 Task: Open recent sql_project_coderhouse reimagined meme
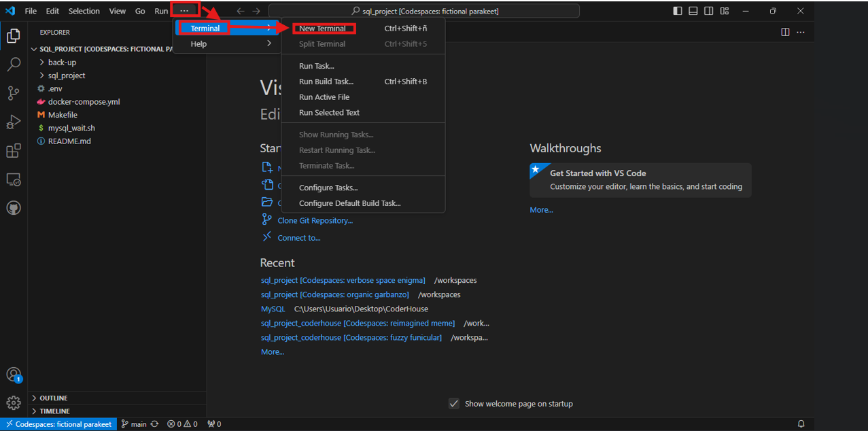pos(358,323)
